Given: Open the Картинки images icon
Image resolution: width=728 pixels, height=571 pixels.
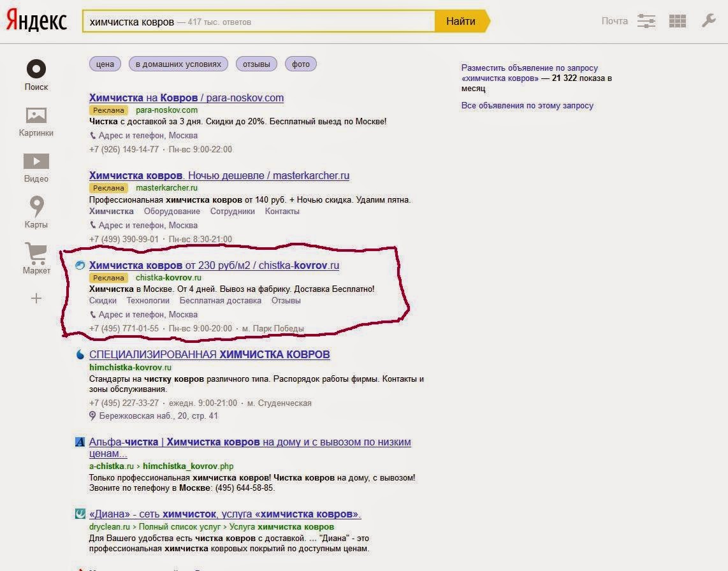Looking at the screenshot, I should tap(36, 115).
